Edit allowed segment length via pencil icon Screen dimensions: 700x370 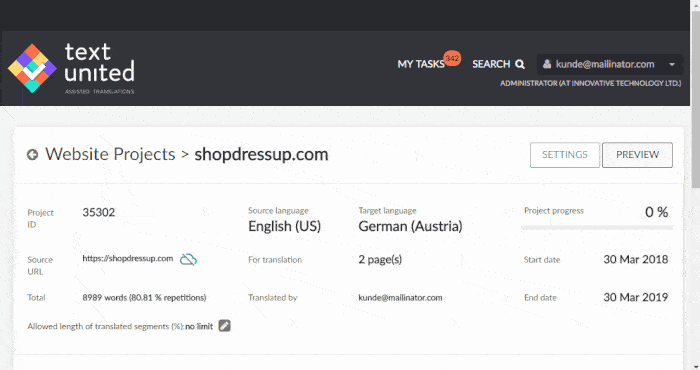tap(225, 326)
